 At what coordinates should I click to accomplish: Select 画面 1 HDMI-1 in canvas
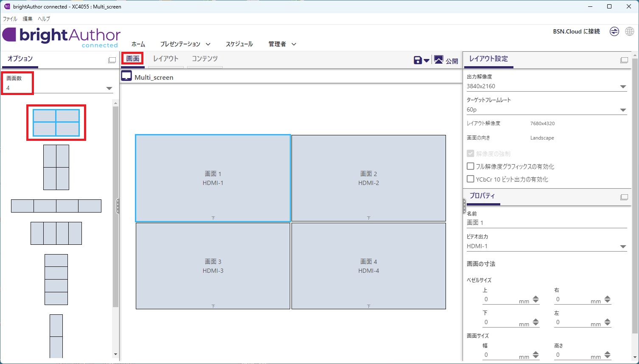pos(213,178)
